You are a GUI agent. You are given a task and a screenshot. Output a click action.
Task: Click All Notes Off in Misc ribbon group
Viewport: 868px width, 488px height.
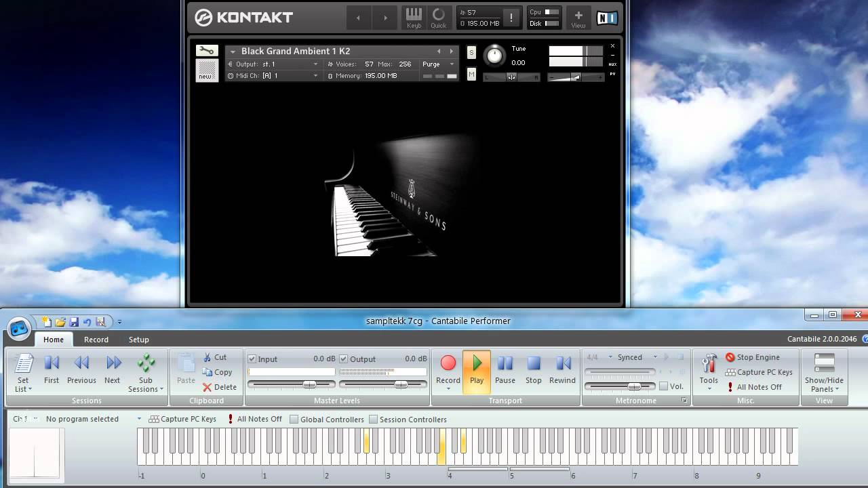(x=753, y=387)
